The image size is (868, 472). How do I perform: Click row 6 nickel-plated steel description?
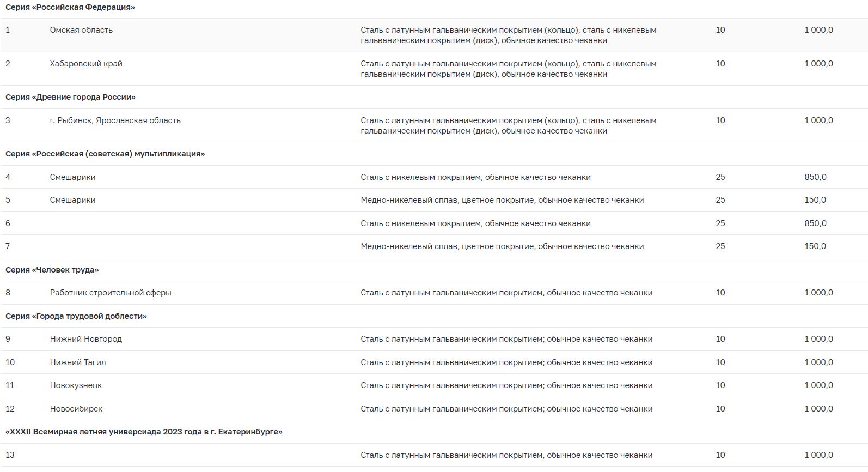point(475,223)
